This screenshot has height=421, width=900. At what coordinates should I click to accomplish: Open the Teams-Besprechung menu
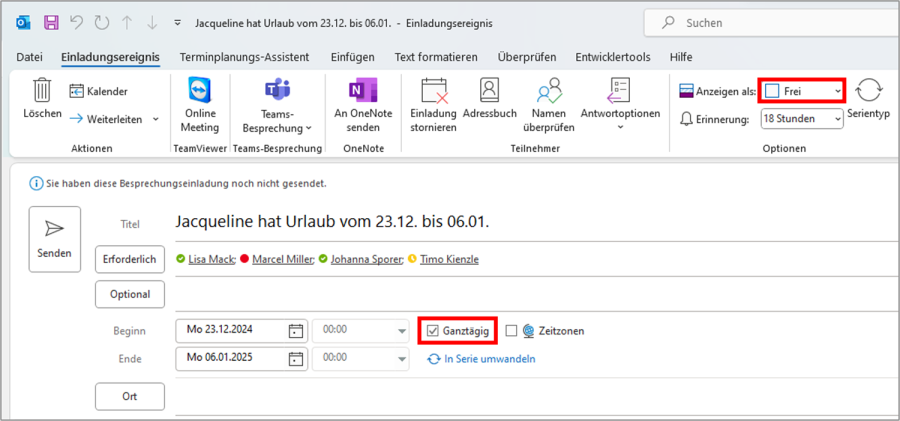277,105
